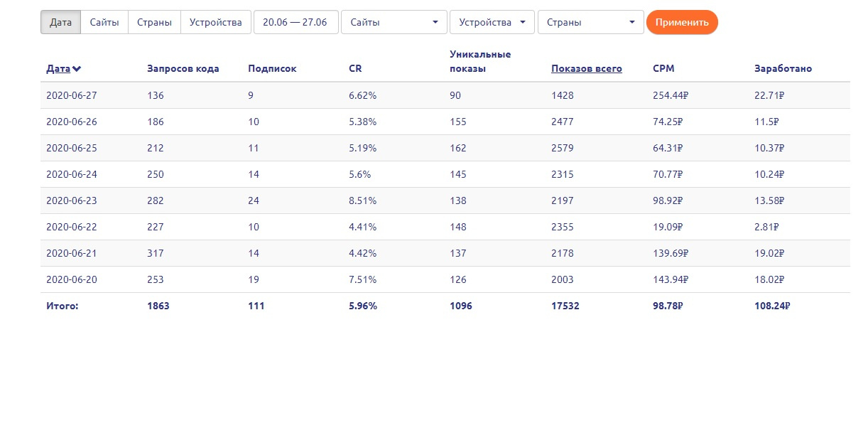Screen dimensions: 868x428
Task: Open the Устройства filter dropdown
Action: (x=492, y=22)
